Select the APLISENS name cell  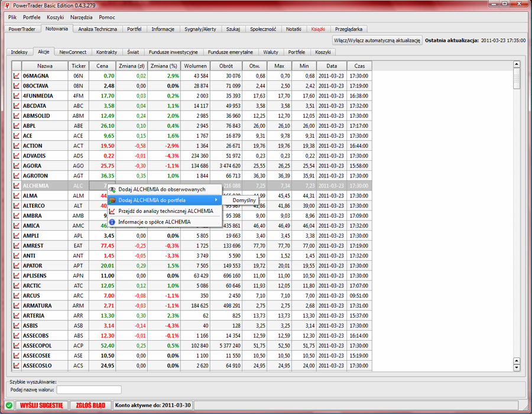pos(45,276)
